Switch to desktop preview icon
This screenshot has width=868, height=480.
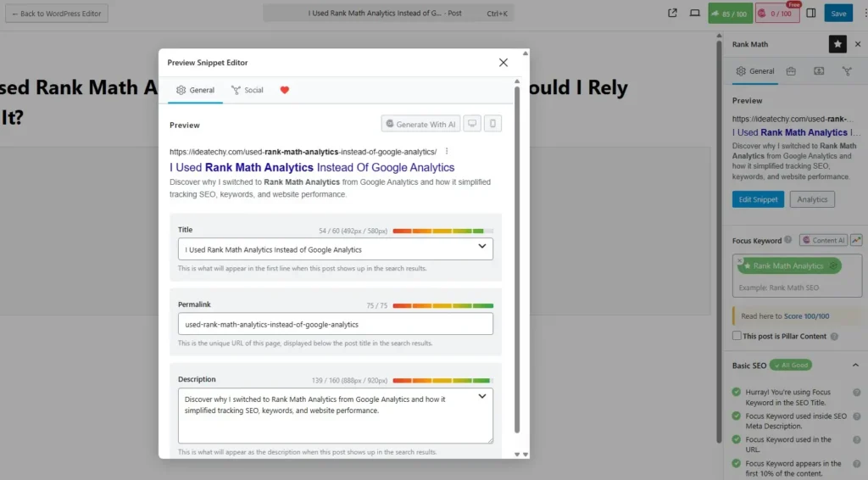(472, 124)
